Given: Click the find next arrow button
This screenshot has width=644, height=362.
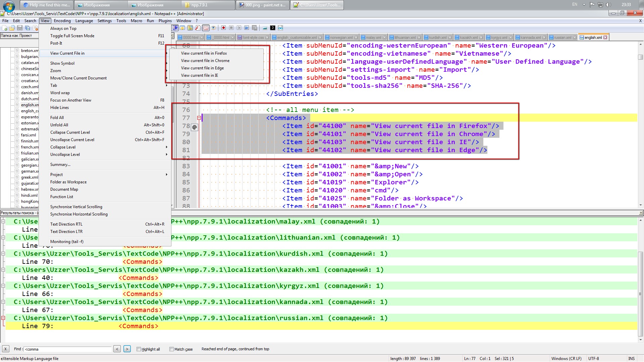Looking at the screenshot, I should click(127, 349).
